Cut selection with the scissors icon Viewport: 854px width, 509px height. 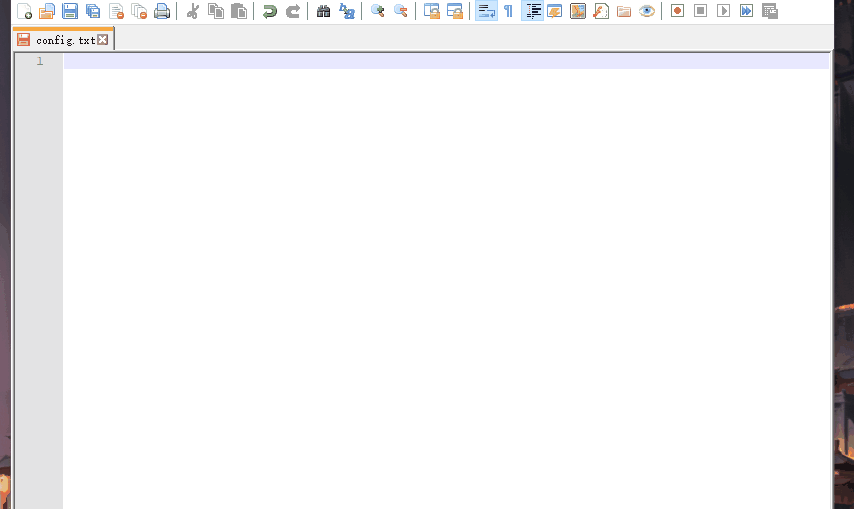pos(192,11)
